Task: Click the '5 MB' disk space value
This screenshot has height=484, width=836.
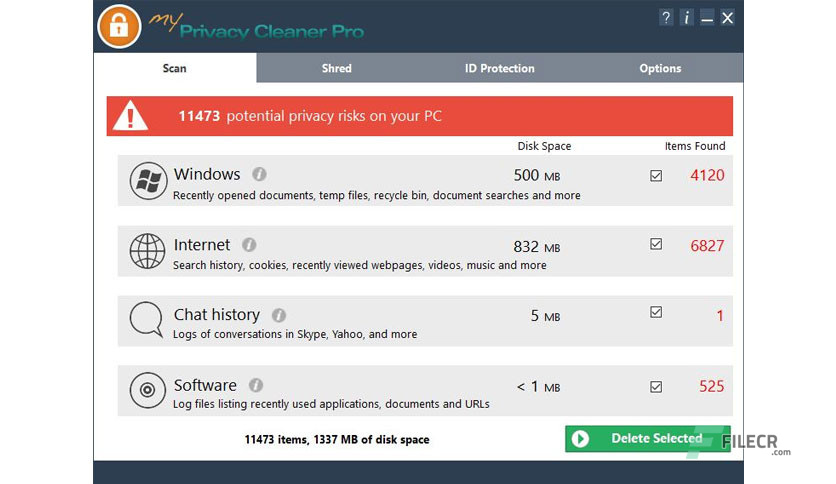Action: point(545,316)
